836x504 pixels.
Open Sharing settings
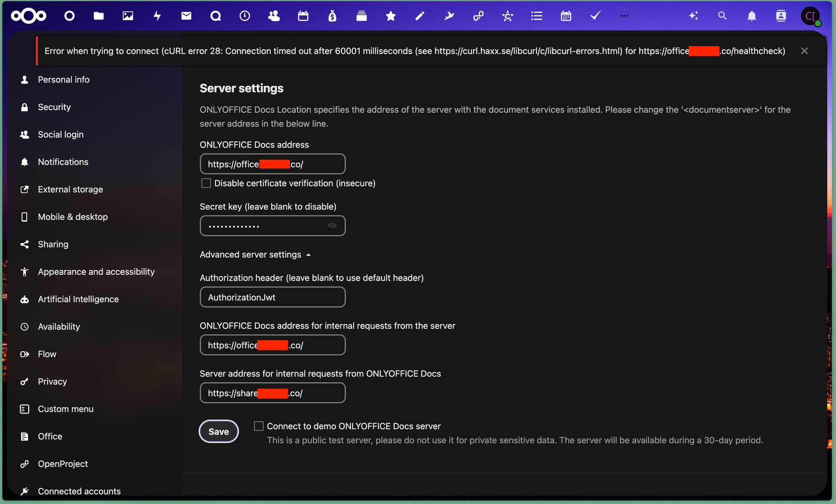[53, 244]
